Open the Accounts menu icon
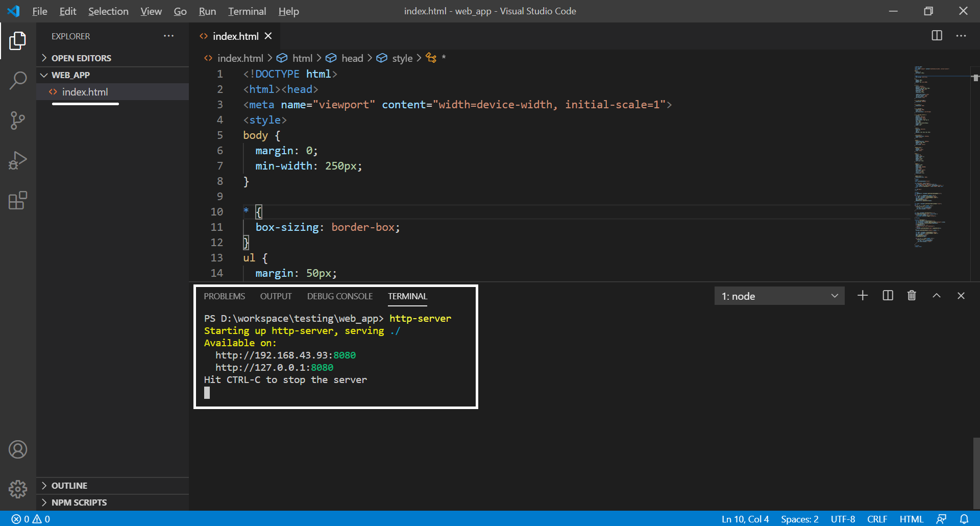The height and width of the screenshot is (526, 980). [18, 449]
